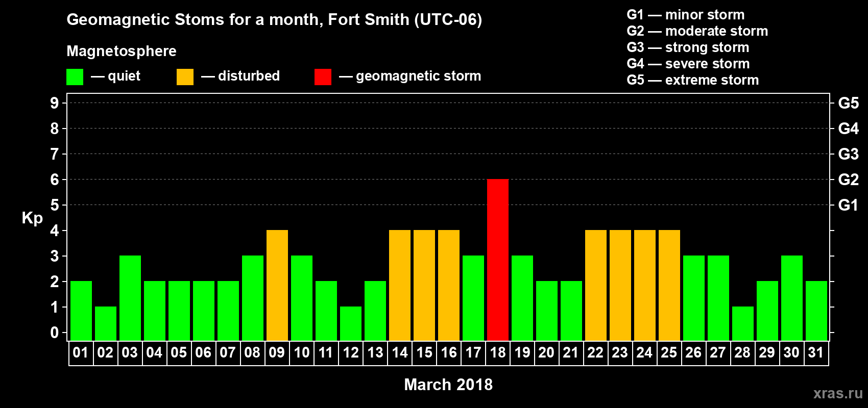The height and width of the screenshot is (408, 868).
Task: Click the date label 21
Action: [571, 353]
